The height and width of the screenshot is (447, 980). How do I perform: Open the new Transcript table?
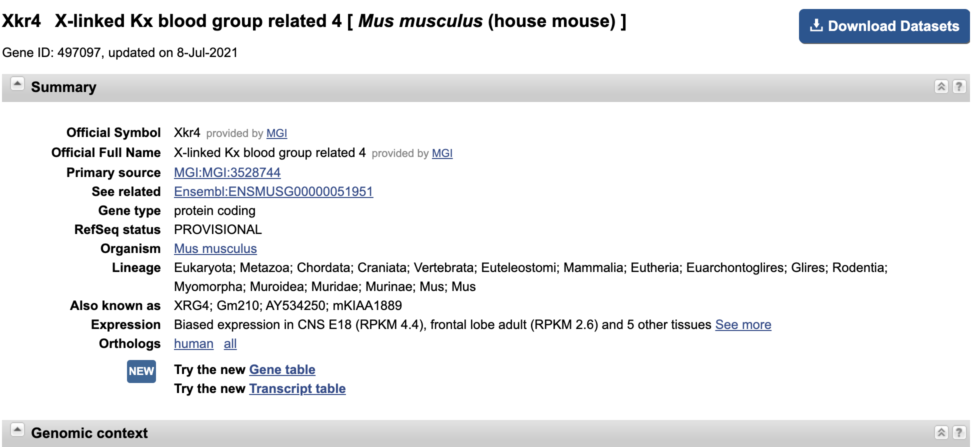coord(297,388)
